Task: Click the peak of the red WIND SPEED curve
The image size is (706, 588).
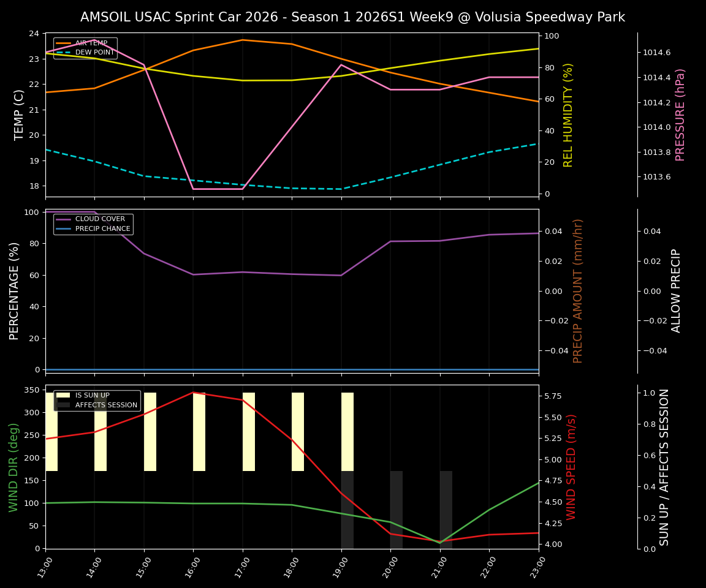Action: click(193, 393)
